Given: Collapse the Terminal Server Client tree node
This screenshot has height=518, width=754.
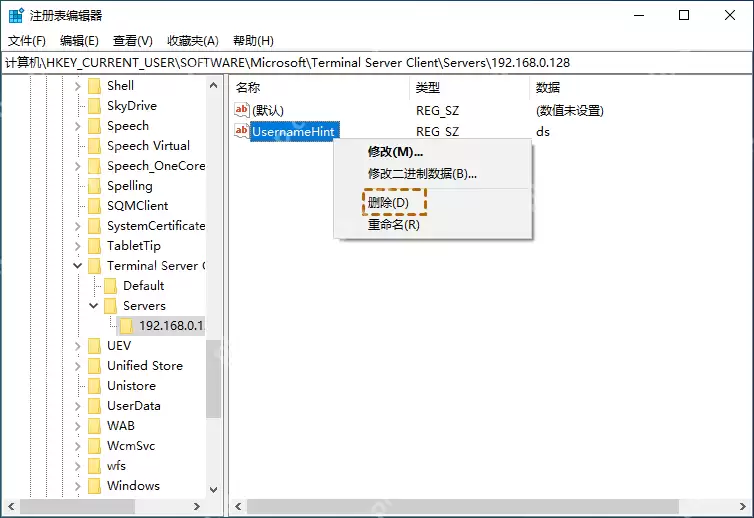Looking at the screenshot, I should [77, 265].
